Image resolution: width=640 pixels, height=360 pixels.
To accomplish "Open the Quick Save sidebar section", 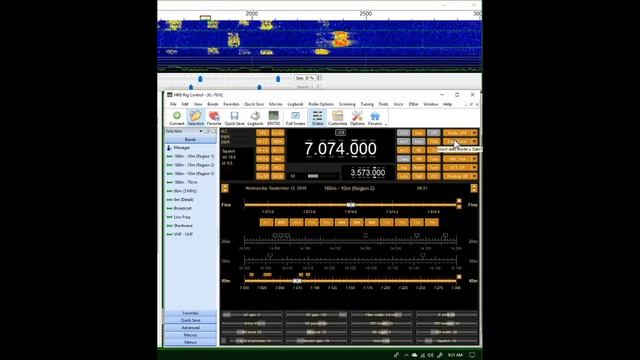I will point(190,320).
